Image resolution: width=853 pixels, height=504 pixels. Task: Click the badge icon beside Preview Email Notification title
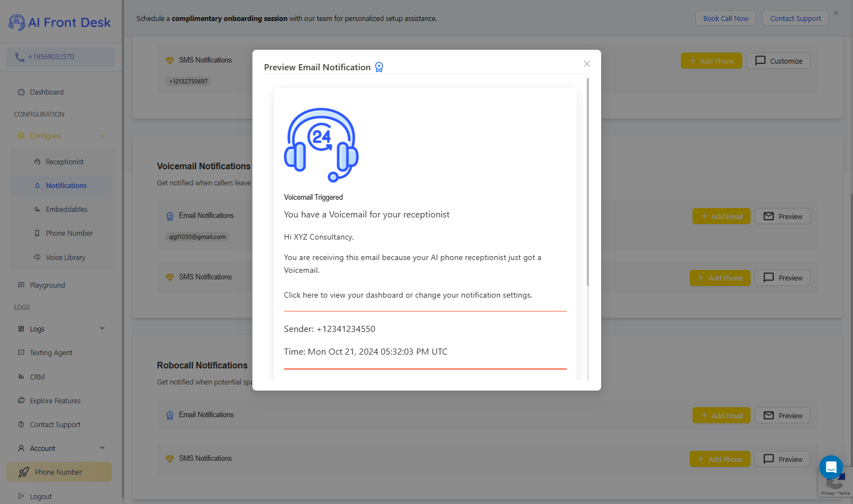(x=379, y=67)
